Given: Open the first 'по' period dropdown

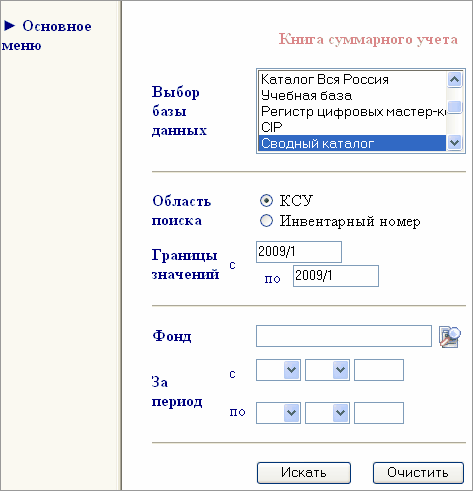Looking at the screenshot, I should point(278,413).
